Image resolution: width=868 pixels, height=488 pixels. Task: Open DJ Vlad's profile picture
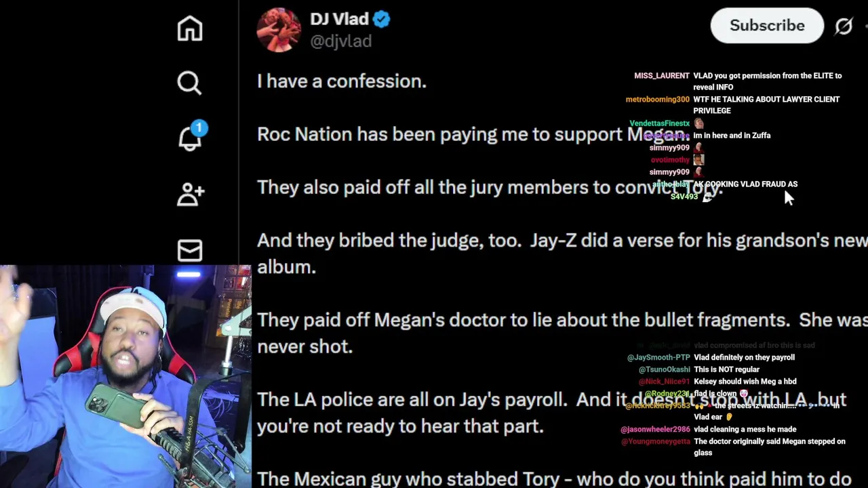pos(279,30)
